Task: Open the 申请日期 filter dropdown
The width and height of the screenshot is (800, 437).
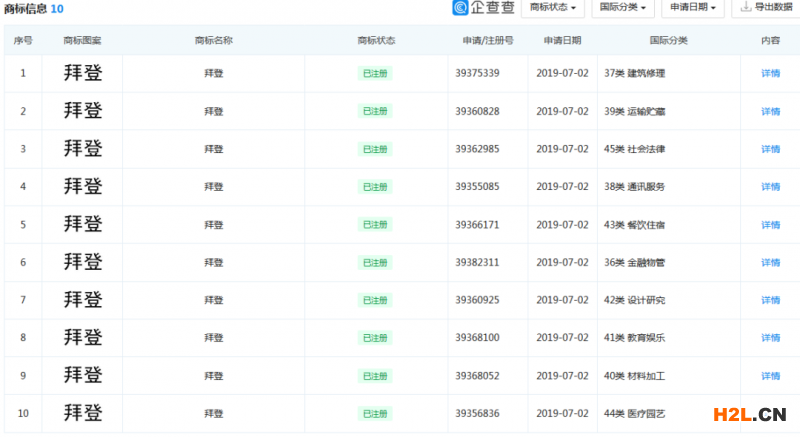Action: point(692,8)
